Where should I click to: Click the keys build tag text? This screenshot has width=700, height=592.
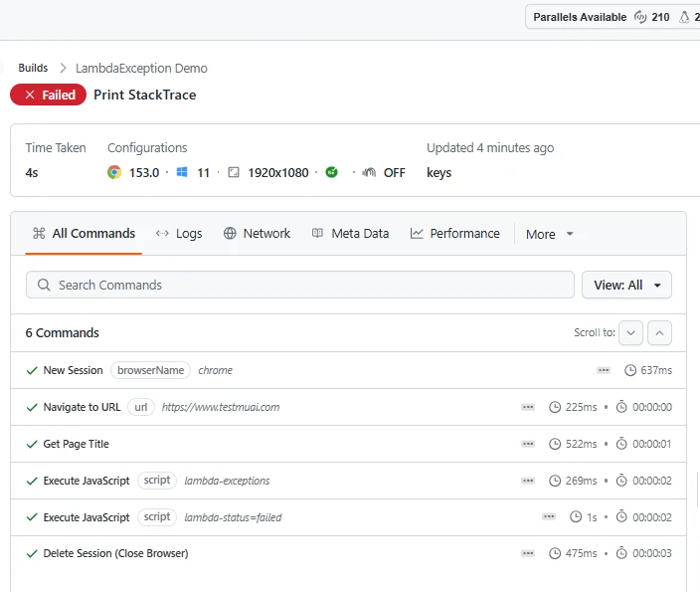tap(438, 172)
